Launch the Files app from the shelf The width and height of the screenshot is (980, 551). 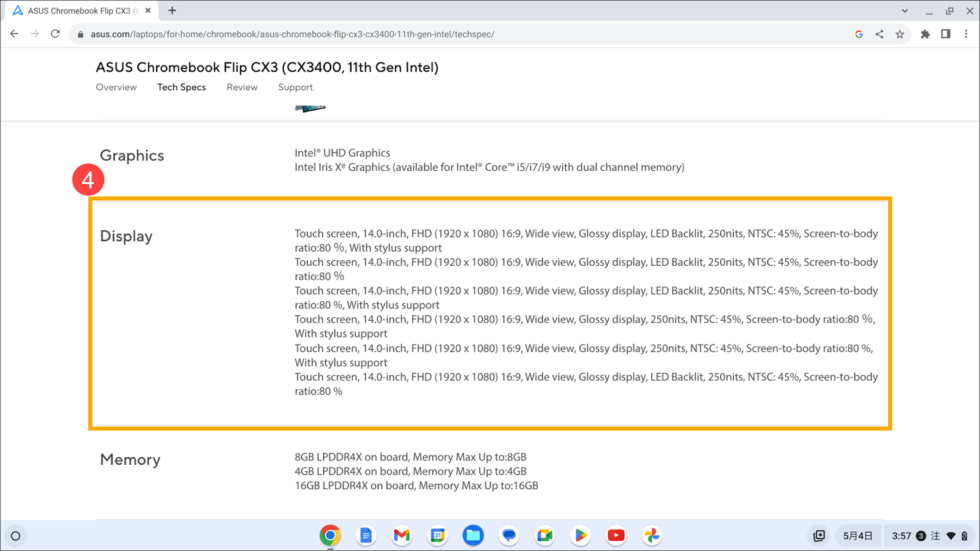click(473, 536)
